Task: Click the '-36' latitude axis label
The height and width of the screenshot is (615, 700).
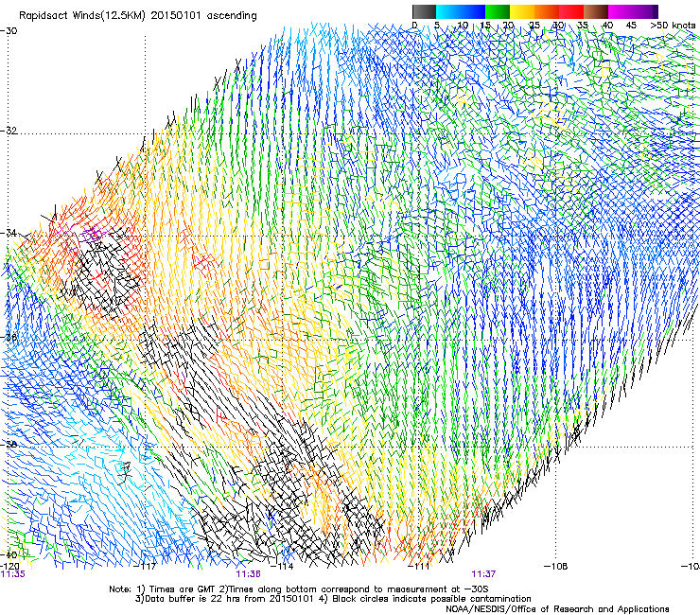Action: point(9,337)
